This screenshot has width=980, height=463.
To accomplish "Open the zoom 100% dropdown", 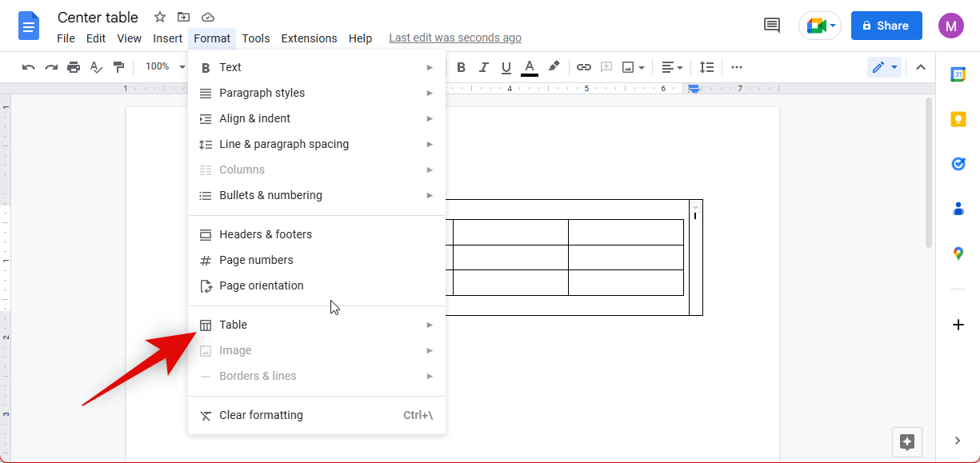I will point(164,67).
